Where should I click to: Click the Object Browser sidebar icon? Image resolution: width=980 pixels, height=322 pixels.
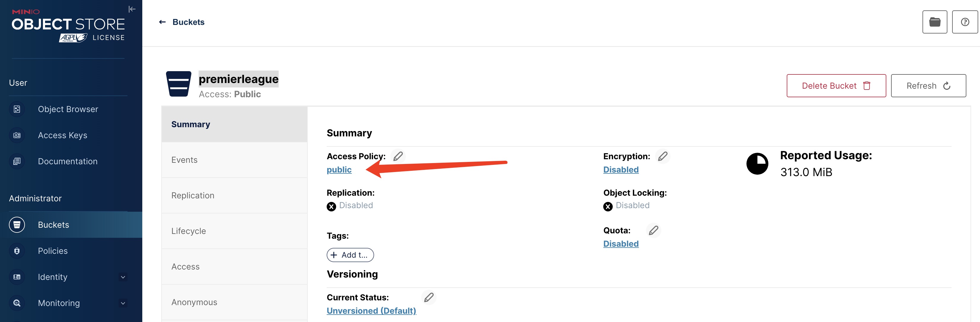pyautogui.click(x=17, y=109)
